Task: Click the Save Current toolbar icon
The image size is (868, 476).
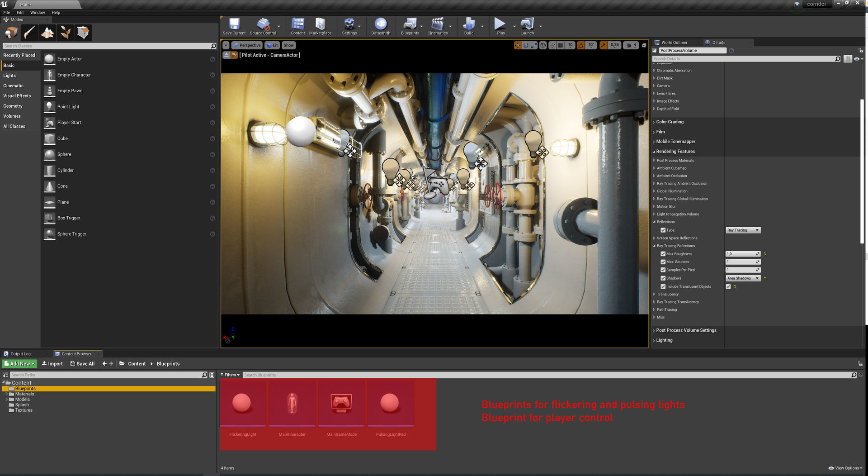Action: [x=234, y=26]
